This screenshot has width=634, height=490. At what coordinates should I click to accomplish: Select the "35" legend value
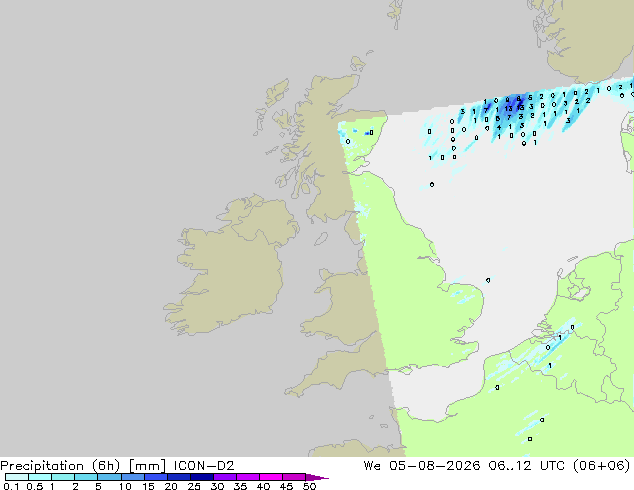[240, 486]
